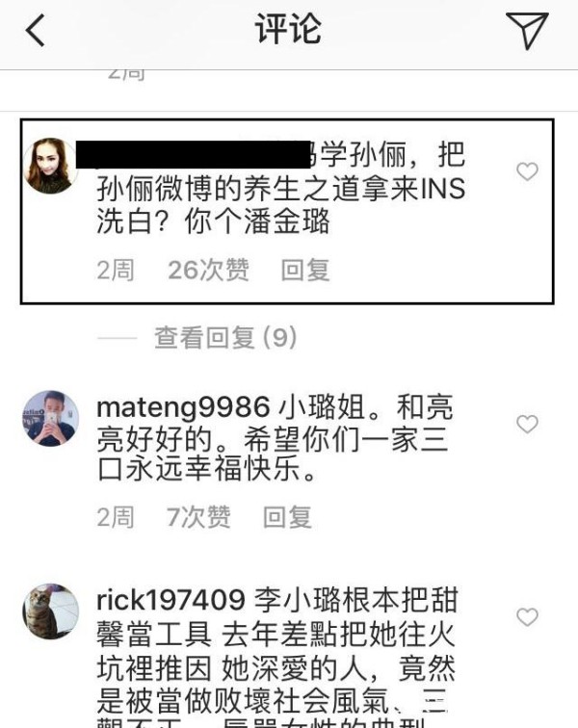Open the 7次赞 likes list
This screenshot has width=578, height=728.
(198, 517)
